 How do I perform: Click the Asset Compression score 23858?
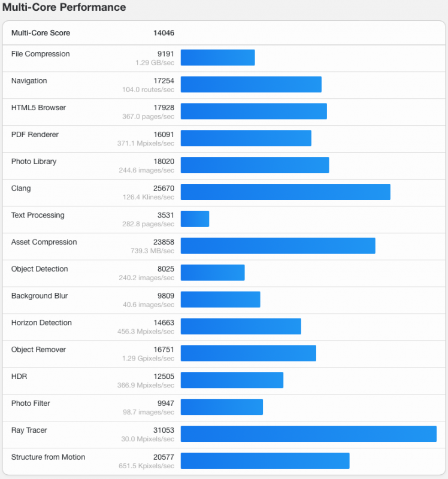click(164, 242)
